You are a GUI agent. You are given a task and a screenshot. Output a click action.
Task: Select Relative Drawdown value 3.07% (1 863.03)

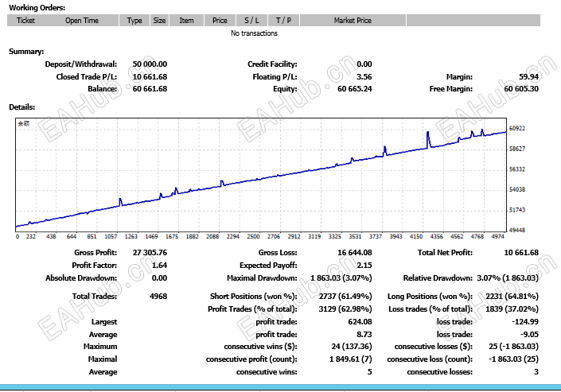click(x=508, y=278)
